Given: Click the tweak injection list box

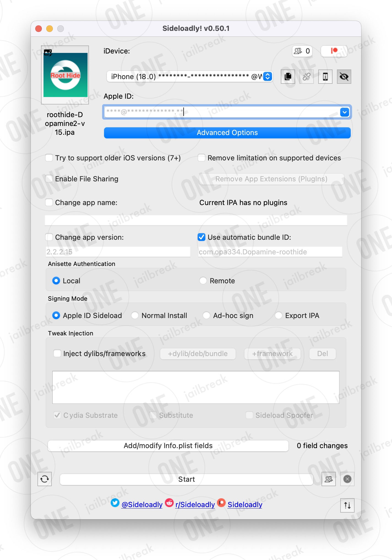Looking at the screenshot, I should click(196, 387).
